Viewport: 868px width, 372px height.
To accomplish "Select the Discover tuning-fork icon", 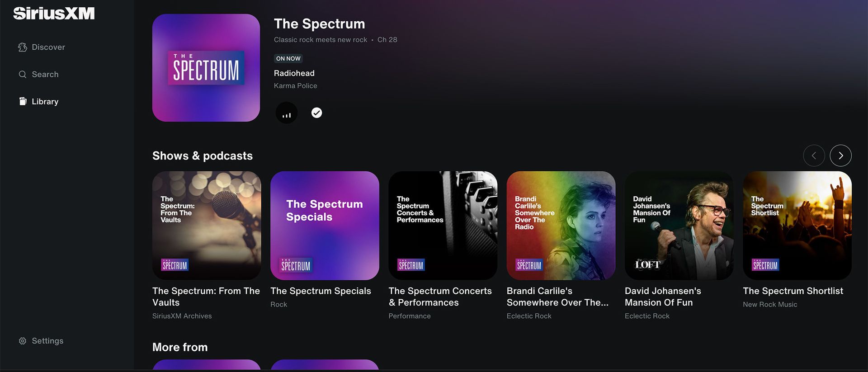I will coord(22,47).
